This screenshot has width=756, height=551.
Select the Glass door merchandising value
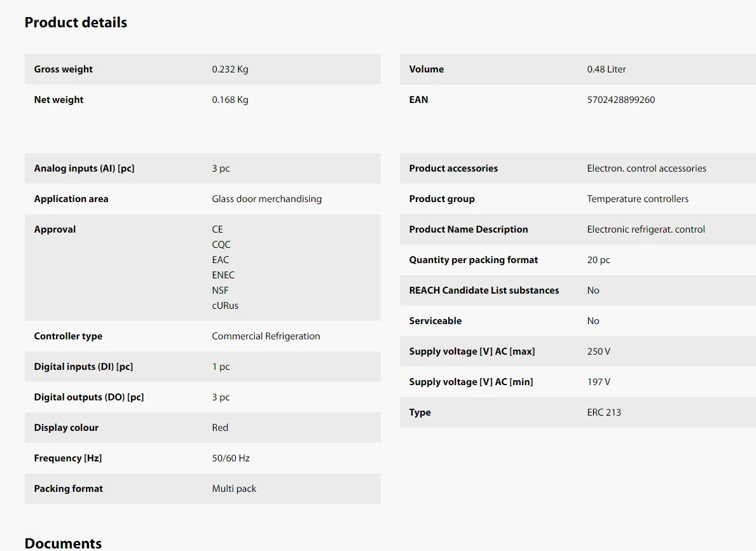(x=266, y=199)
